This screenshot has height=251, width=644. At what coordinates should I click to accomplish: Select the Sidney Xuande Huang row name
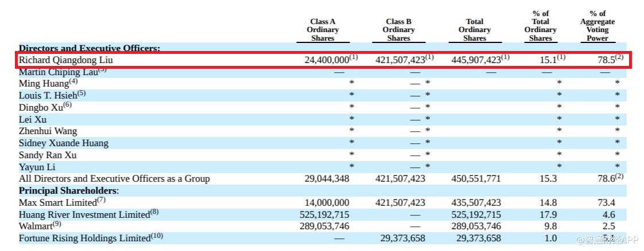point(64,143)
